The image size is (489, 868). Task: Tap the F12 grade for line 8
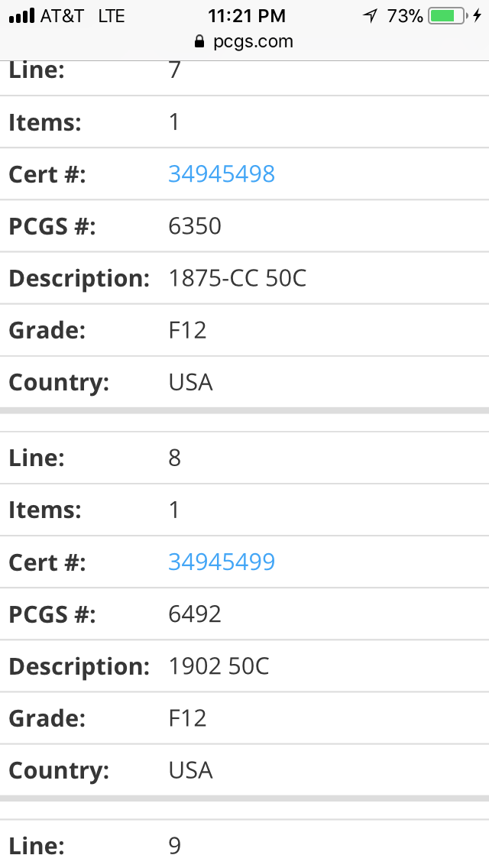pos(187,718)
